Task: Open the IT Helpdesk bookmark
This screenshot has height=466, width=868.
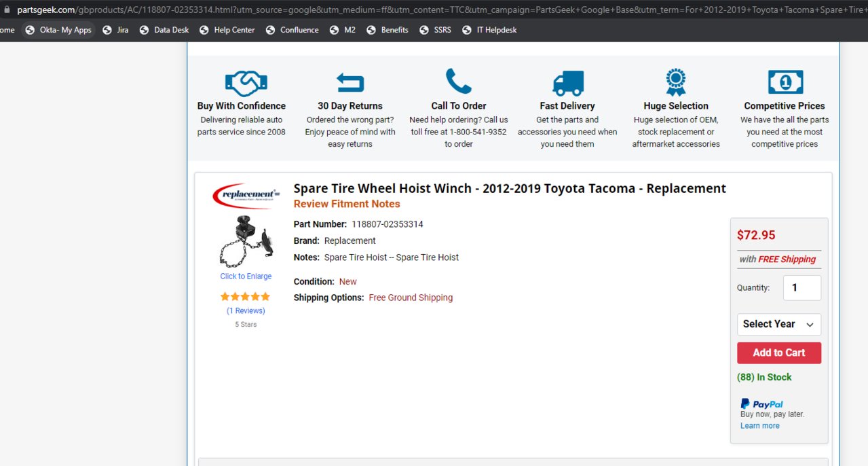Action: point(489,30)
